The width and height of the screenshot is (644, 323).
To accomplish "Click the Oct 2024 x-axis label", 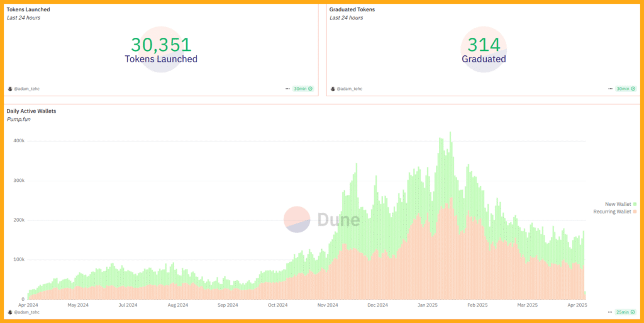I will (277, 305).
